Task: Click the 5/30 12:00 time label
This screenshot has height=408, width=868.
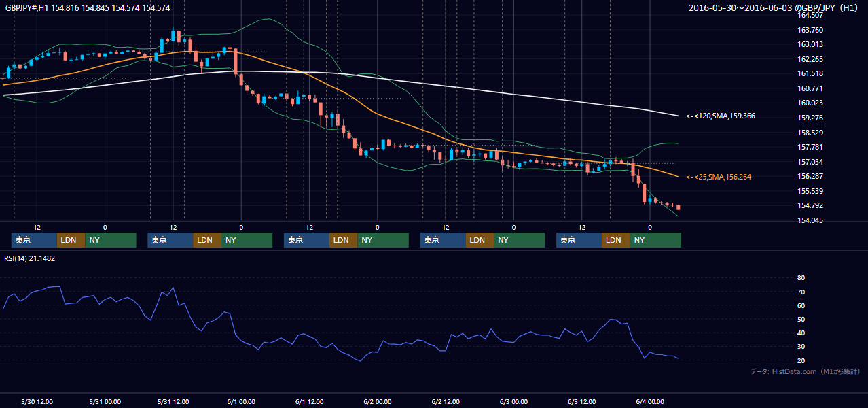Action: pos(37,402)
